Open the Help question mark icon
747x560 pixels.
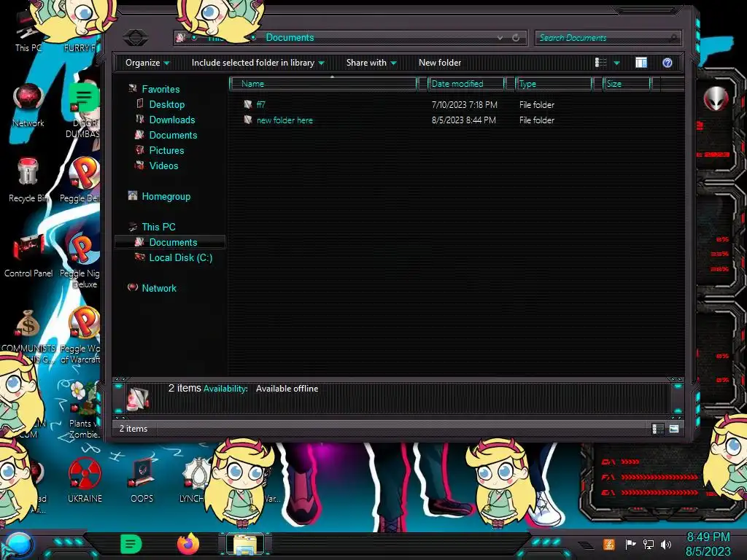667,63
